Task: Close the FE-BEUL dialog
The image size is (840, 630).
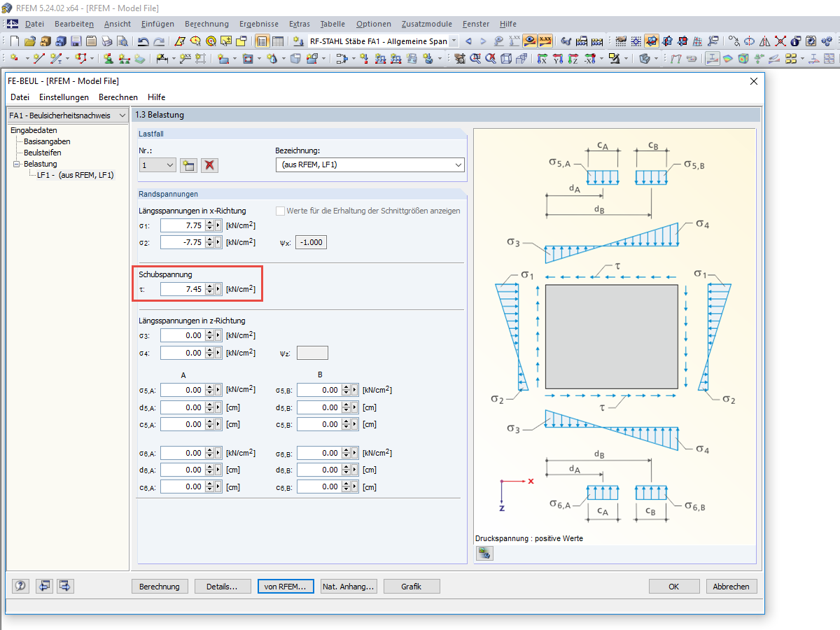Action: 754,81
